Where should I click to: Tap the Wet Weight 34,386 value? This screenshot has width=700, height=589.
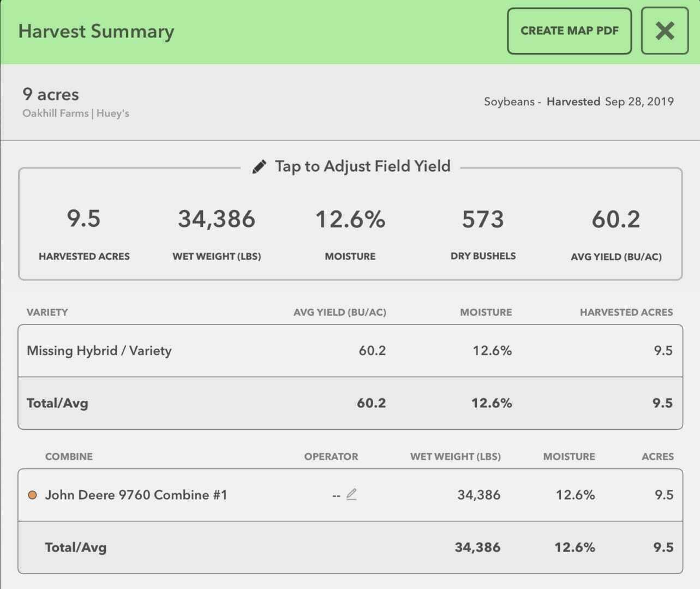217,219
